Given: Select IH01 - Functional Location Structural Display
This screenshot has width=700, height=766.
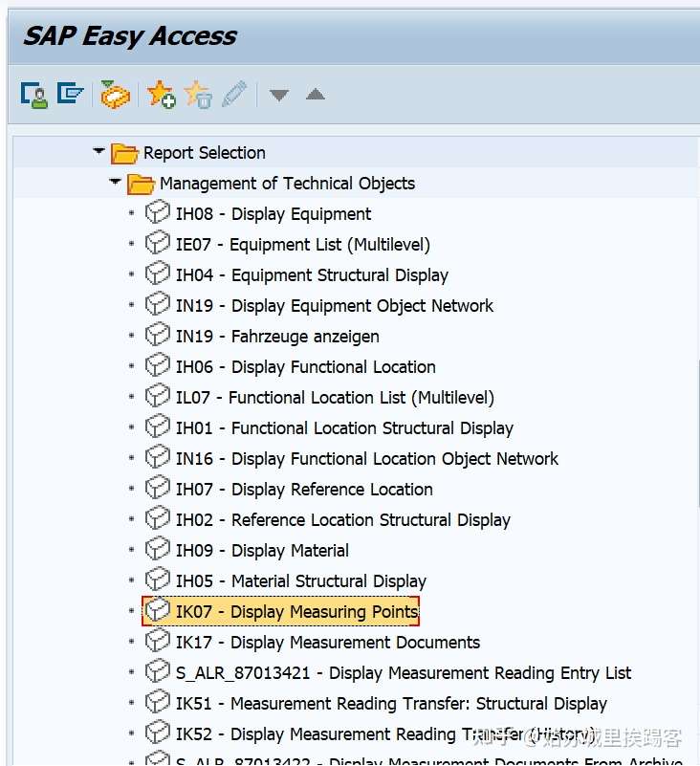Looking at the screenshot, I should pyautogui.click(x=345, y=428).
